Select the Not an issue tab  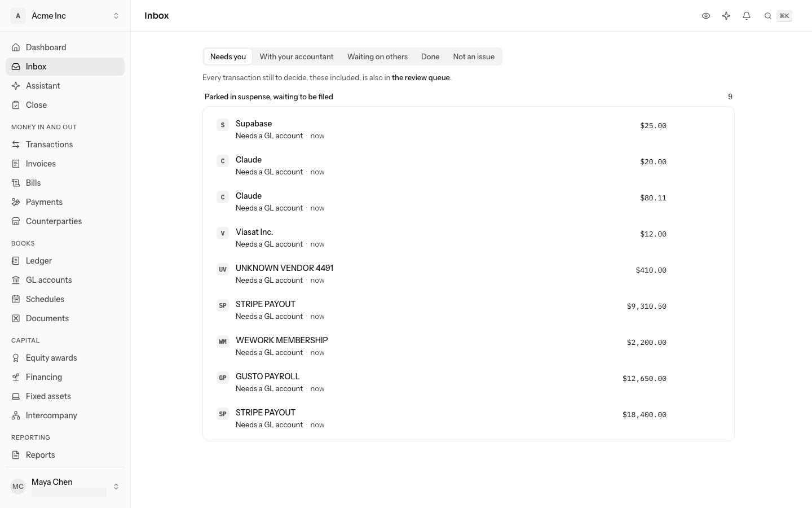474,56
